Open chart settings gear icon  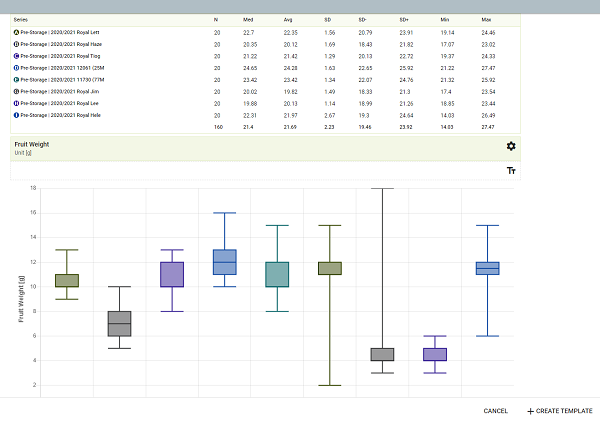click(x=511, y=146)
